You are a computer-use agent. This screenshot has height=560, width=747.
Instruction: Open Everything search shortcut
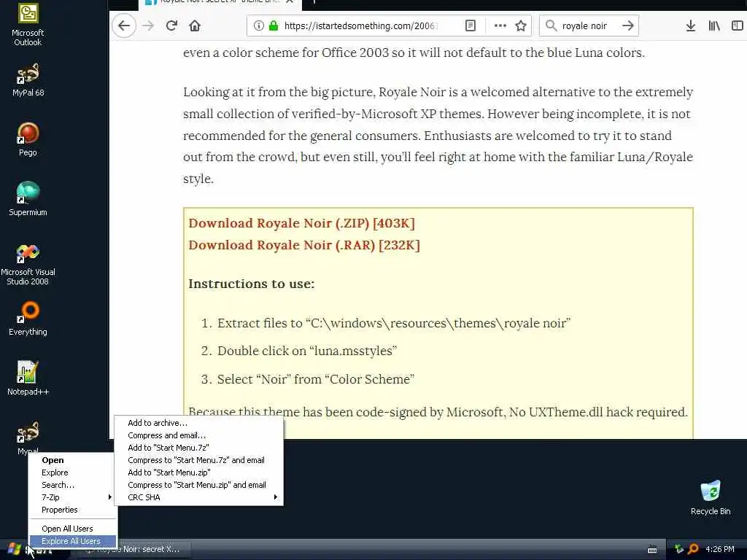point(28,319)
